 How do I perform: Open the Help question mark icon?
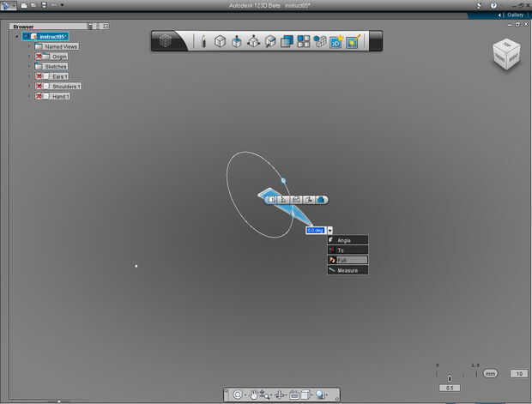point(493,5)
